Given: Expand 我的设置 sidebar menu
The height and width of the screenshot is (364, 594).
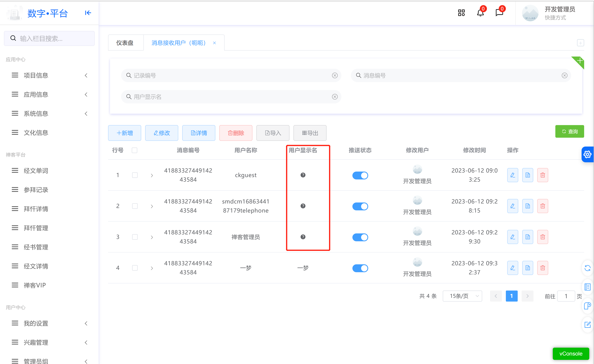Looking at the screenshot, I should [49, 323].
